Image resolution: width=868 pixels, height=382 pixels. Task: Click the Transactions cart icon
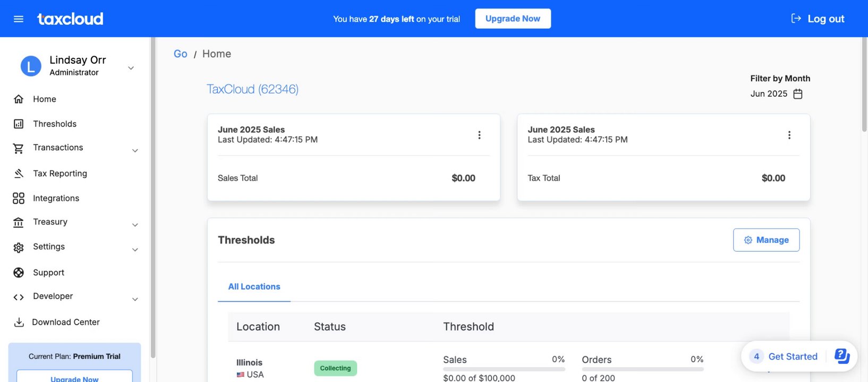click(x=19, y=149)
